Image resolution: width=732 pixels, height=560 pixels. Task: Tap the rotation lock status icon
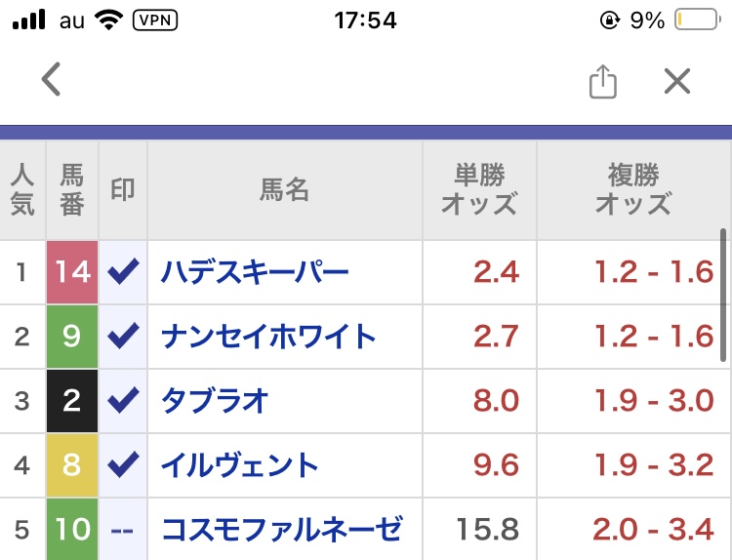tap(610, 20)
